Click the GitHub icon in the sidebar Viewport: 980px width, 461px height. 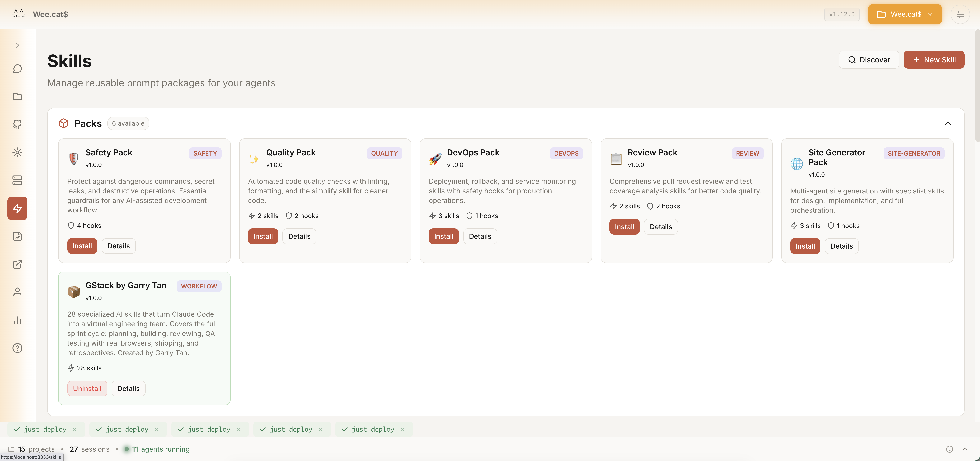coord(17,124)
